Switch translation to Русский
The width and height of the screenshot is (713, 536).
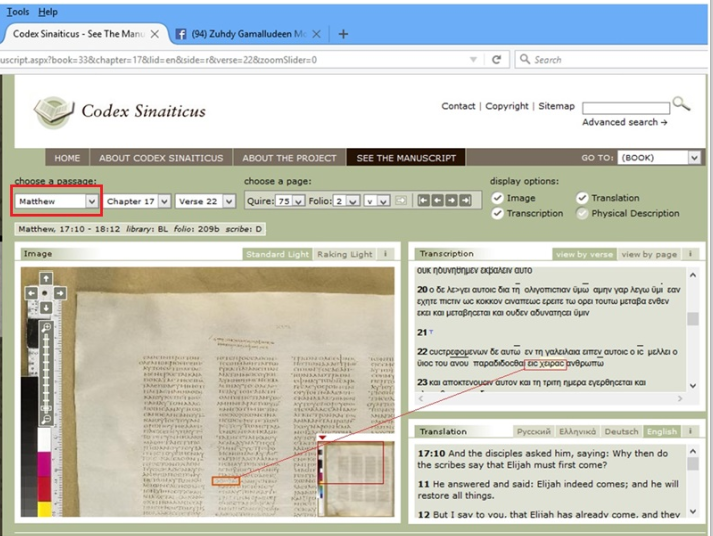coord(533,431)
